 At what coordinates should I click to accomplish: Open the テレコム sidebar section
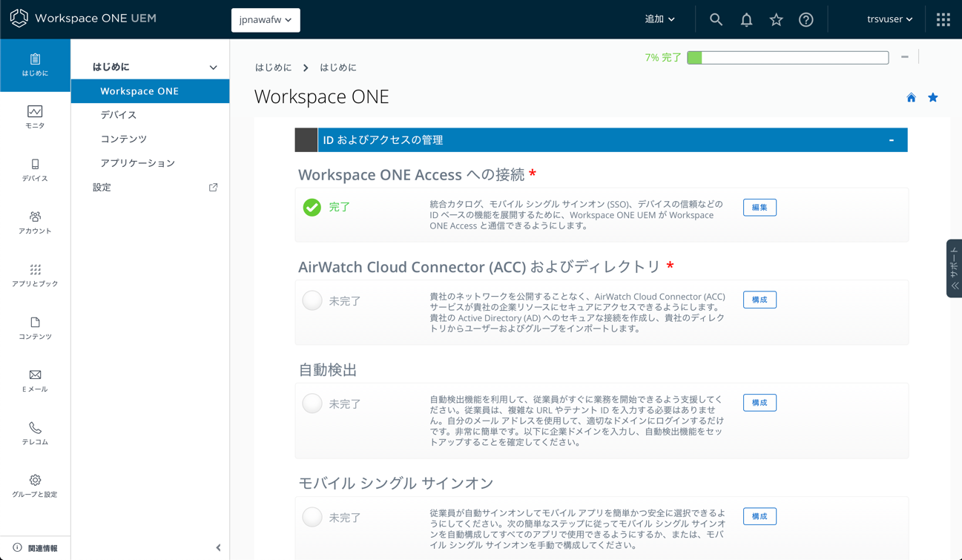pyautogui.click(x=35, y=434)
